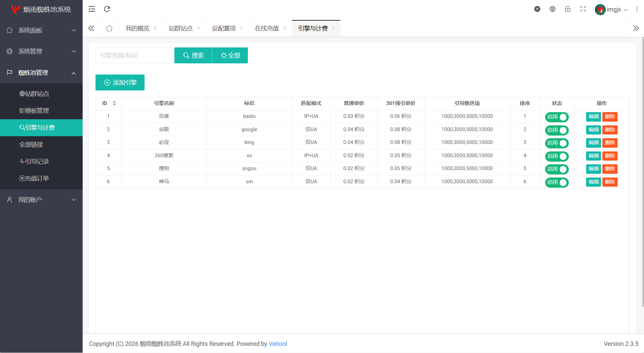Click the 搜索 button
644x353 pixels.
coord(193,55)
